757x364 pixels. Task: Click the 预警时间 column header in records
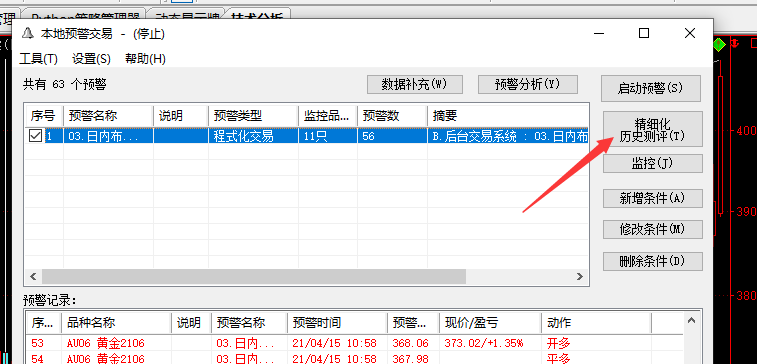(x=337, y=322)
